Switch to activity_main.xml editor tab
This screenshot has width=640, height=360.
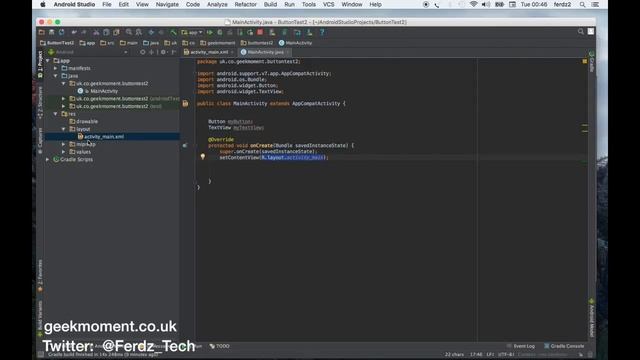(x=209, y=52)
